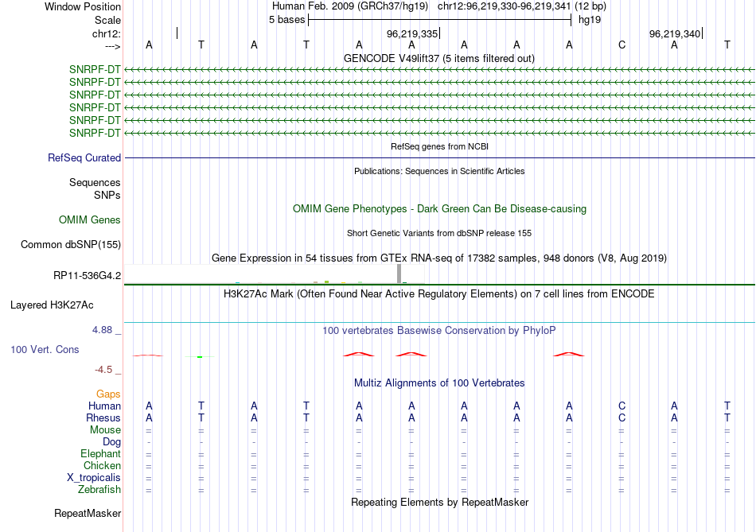This screenshot has width=756, height=532.
Task: Click the green PhyloP conservation mark
Action: [200, 357]
